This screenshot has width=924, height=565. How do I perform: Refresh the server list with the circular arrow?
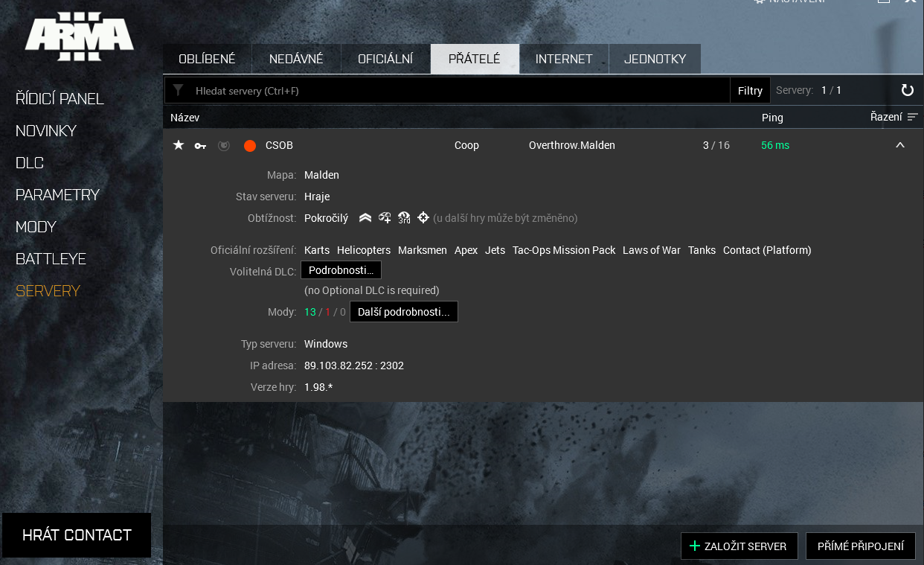coord(907,90)
